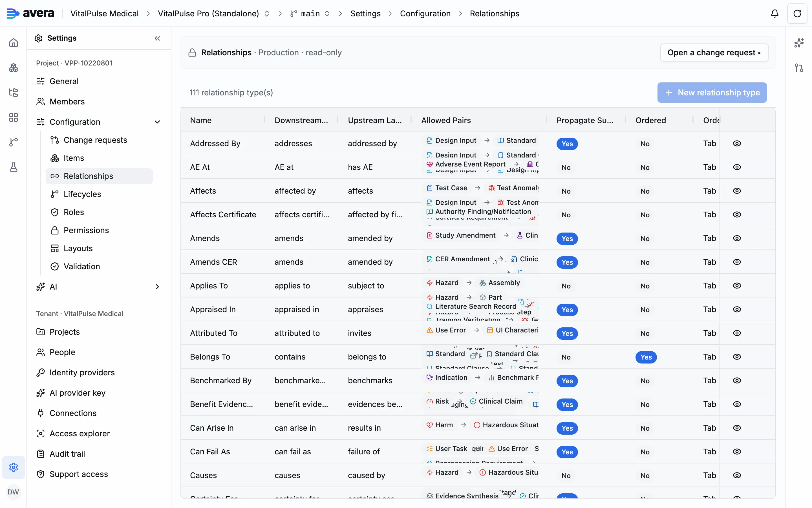Viewport: 812px width, 508px height.
Task: Open the VitalPulse Pro (Standalone) project switcher
Action: pyautogui.click(x=213, y=14)
